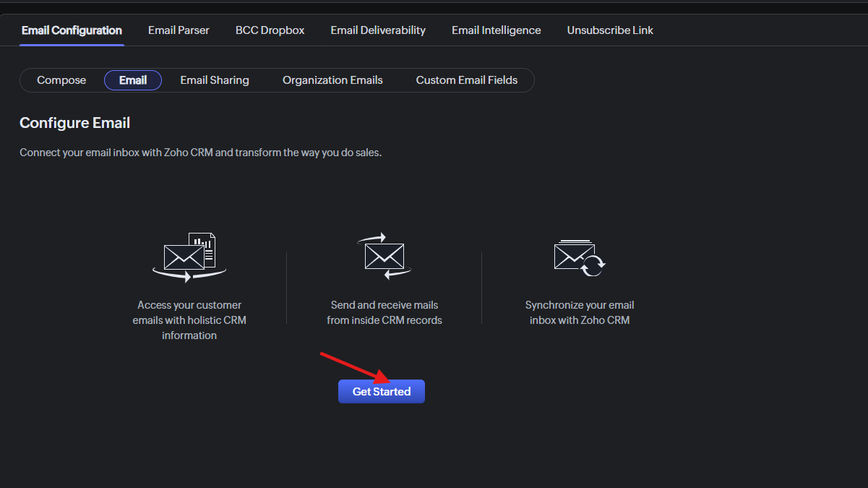The image size is (868, 488).
Task: Go to the BCC Dropbox tab
Action: pos(270,30)
